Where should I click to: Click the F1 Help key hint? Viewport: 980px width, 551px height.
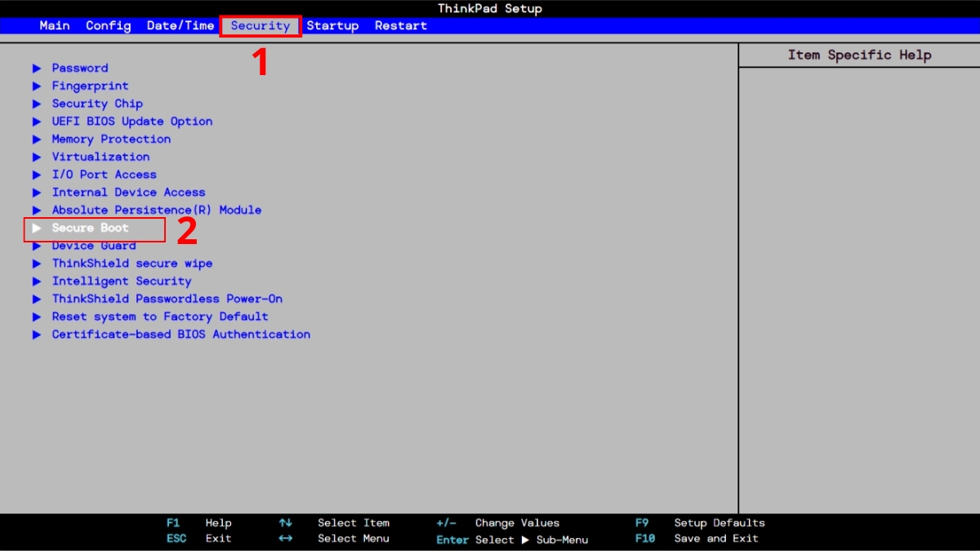[x=198, y=523]
